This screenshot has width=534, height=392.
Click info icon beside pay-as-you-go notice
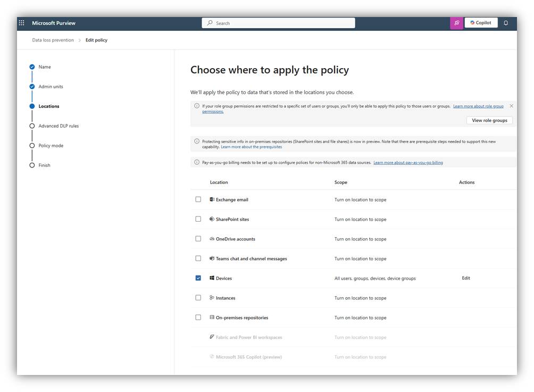(197, 162)
